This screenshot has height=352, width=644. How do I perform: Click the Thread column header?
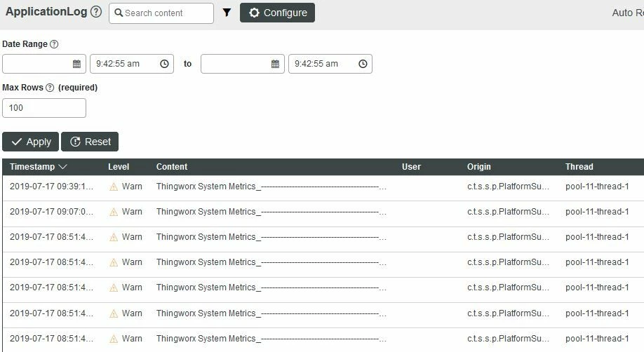579,167
